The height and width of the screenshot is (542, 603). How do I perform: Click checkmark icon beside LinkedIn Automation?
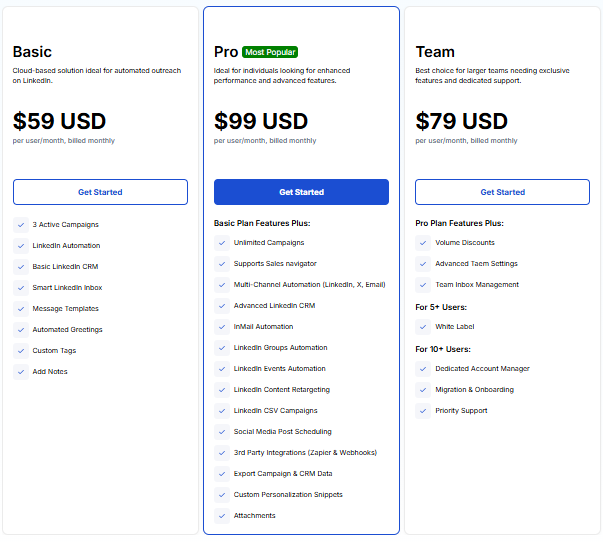[x=21, y=246]
